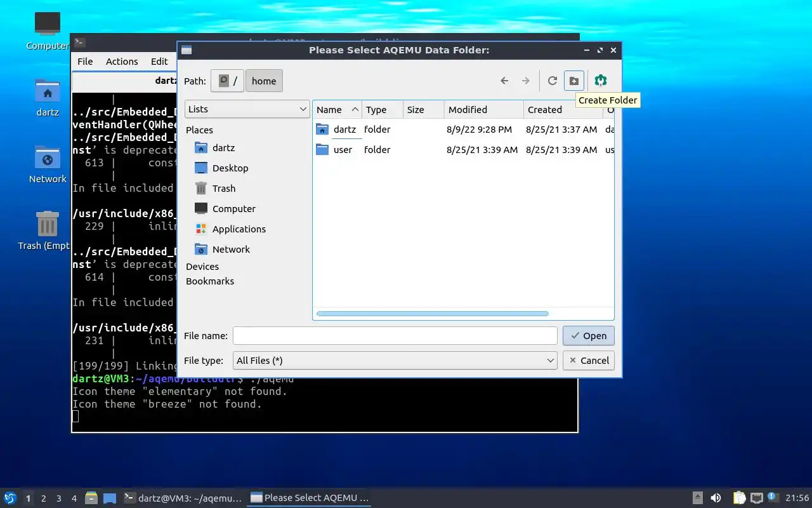This screenshot has height=508, width=812.
Task: Go back with the left arrow icon
Action: coord(504,81)
